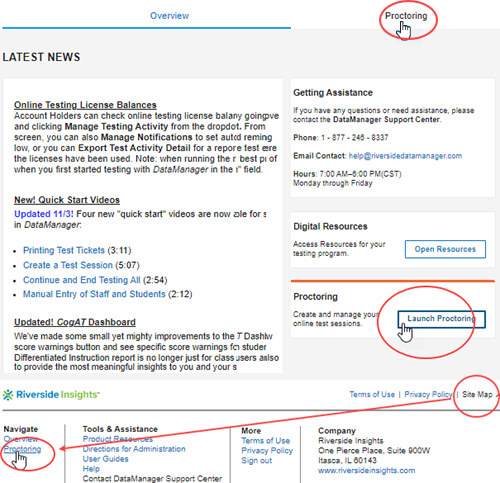
Task: Open User Guides link
Action: coord(105,459)
